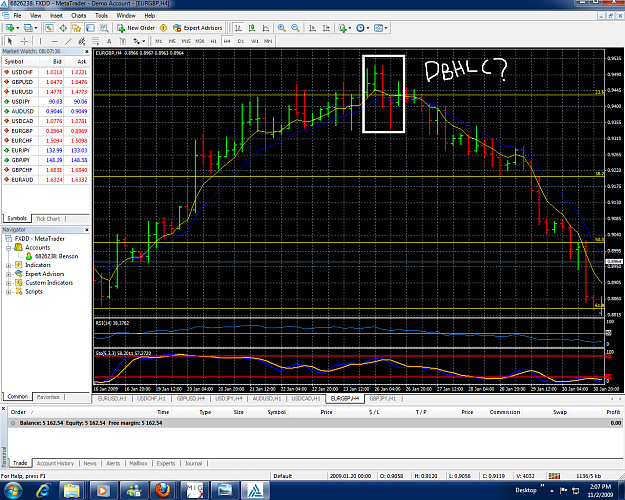625x500 pixels.
Task: Select the Crosshair tool
Action: tap(24, 41)
